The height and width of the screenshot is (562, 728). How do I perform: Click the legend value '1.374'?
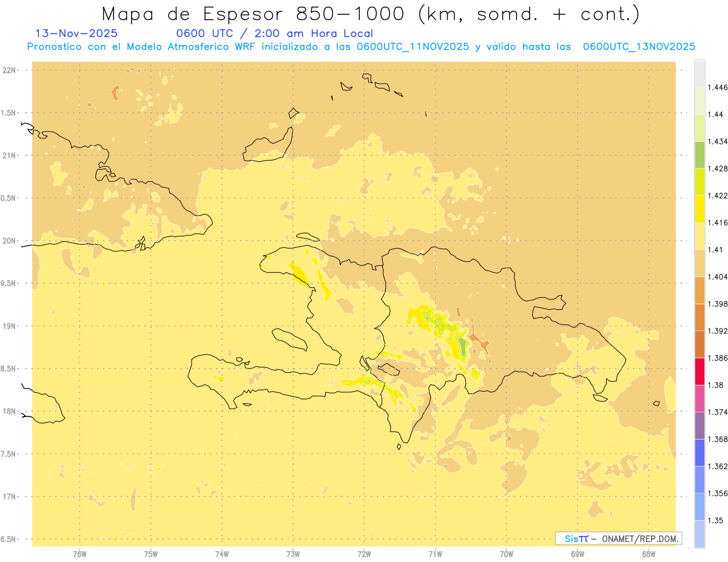pyautogui.click(x=718, y=412)
